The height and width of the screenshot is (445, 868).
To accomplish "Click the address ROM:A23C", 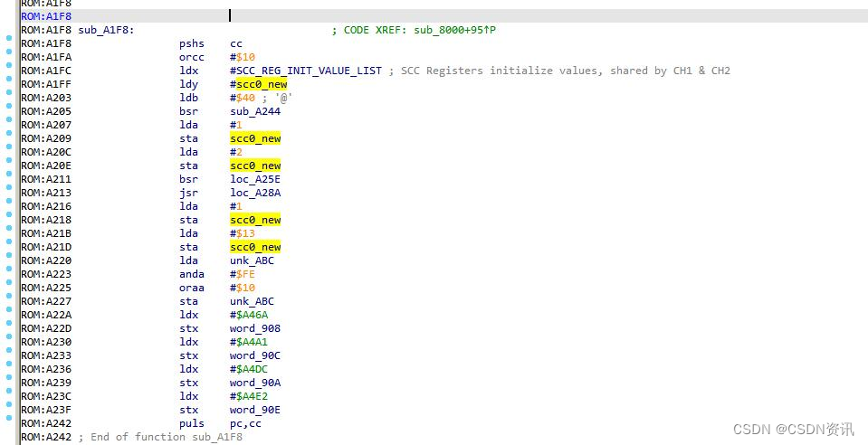I will click(x=46, y=396).
